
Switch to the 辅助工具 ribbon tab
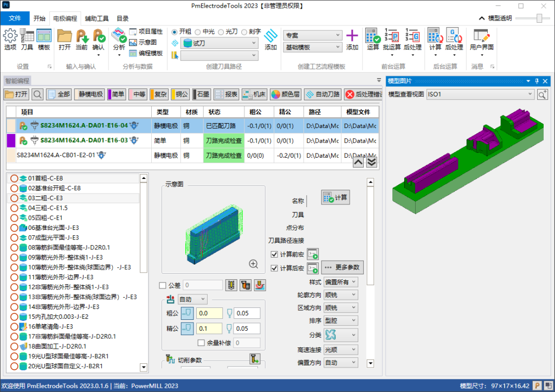[x=96, y=18]
